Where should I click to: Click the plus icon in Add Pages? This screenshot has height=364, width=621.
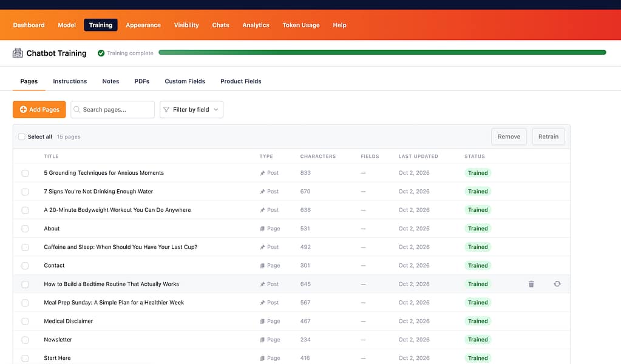point(23,109)
